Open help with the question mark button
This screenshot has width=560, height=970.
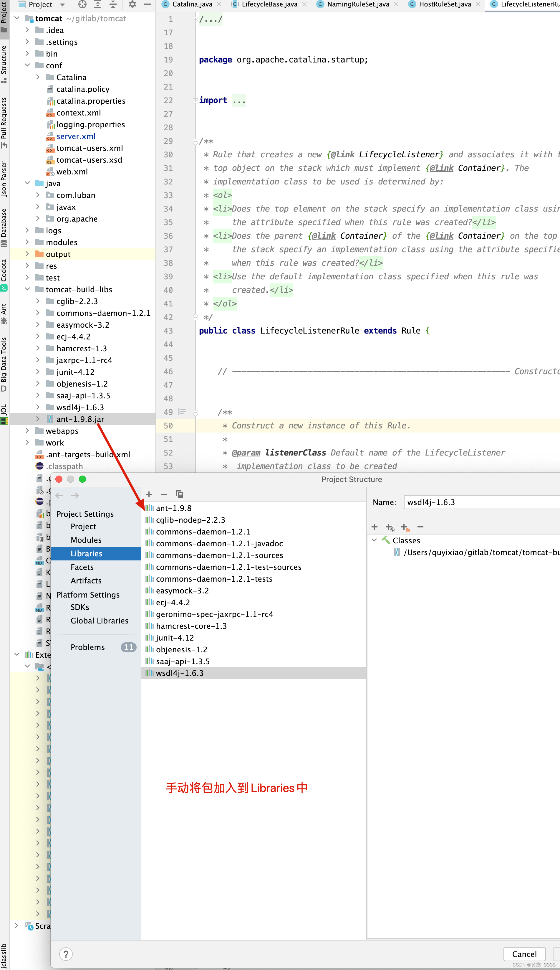66,954
